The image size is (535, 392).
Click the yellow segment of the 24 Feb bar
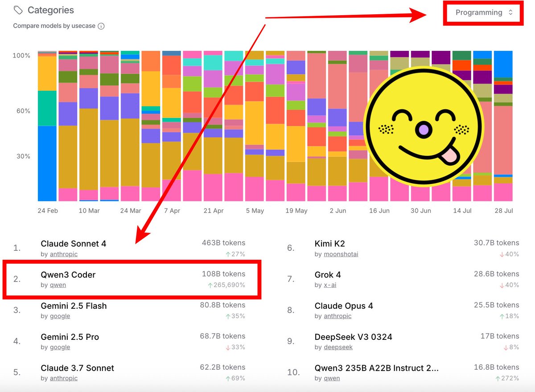[x=47, y=73]
